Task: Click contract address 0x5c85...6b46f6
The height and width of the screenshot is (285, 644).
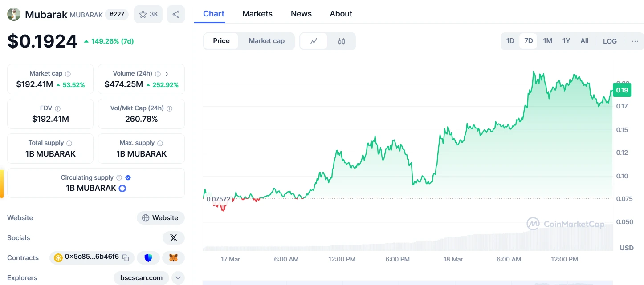Action: [x=92, y=257]
